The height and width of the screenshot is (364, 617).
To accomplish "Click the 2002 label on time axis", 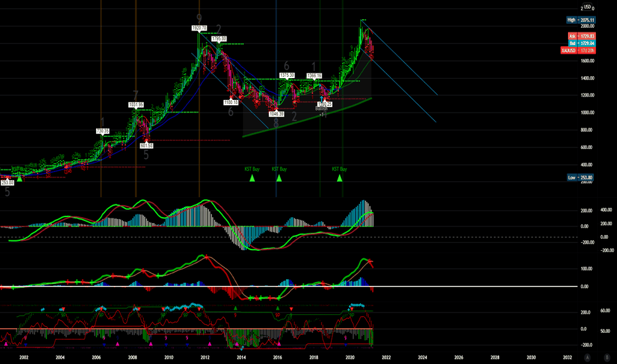I will tap(24, 357).
